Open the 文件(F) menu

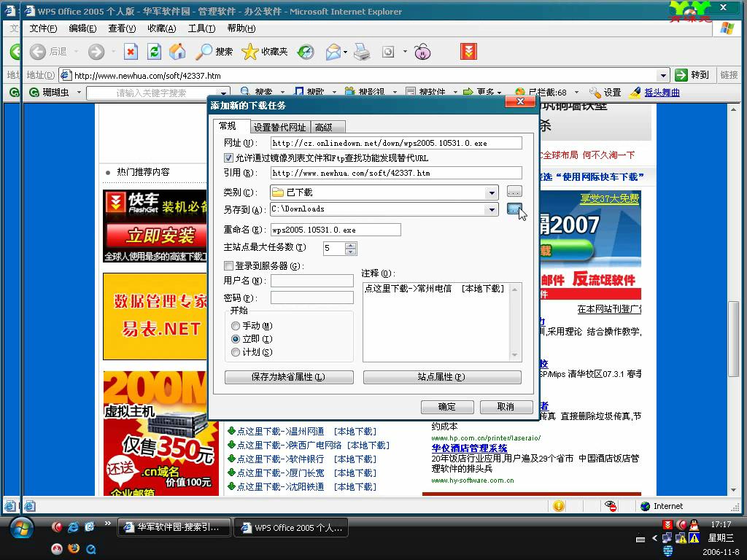click(x=43, y=28)
